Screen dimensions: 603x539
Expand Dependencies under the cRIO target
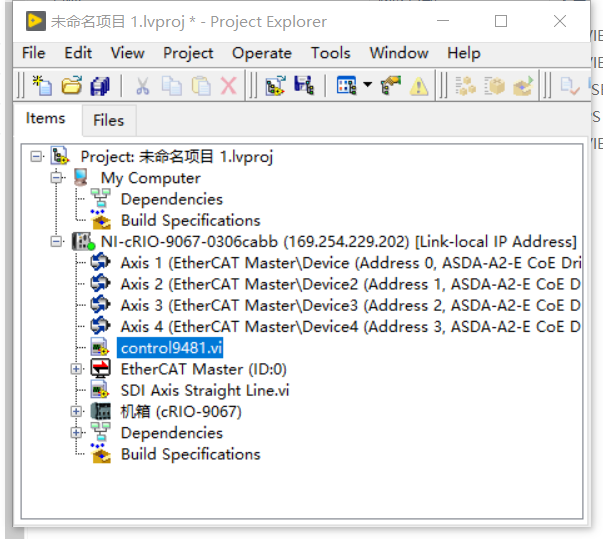click(x=76, y=433)
